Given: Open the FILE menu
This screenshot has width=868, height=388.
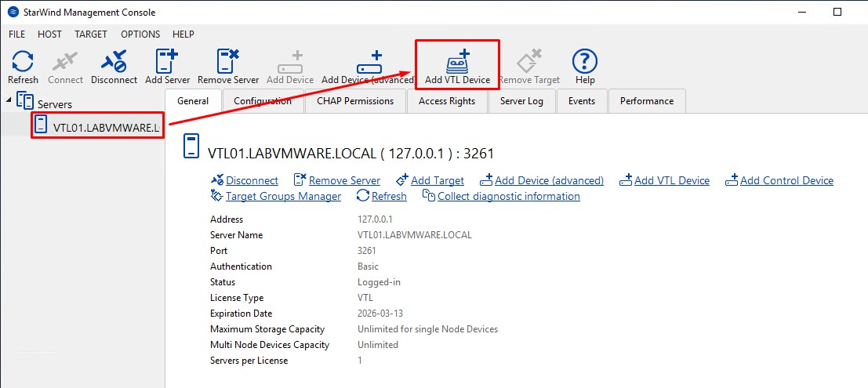Looking at the screenshot, I should pos(16,34).
